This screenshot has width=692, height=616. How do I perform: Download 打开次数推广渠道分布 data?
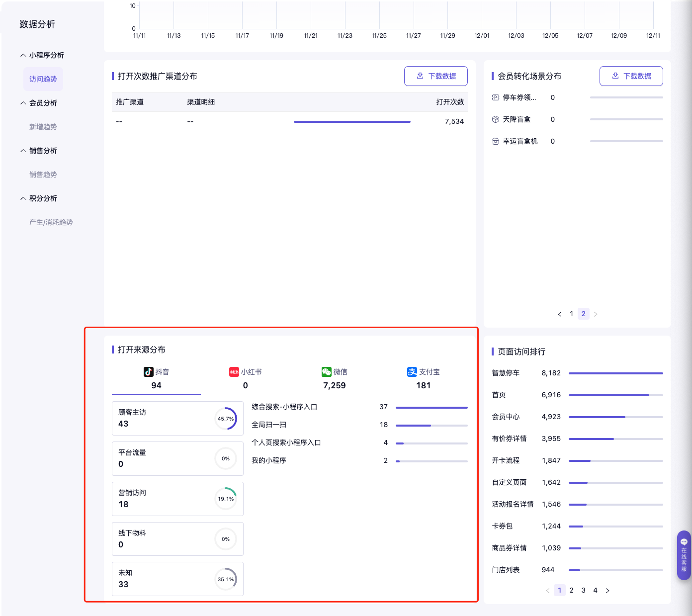click(x=435, y=76)
